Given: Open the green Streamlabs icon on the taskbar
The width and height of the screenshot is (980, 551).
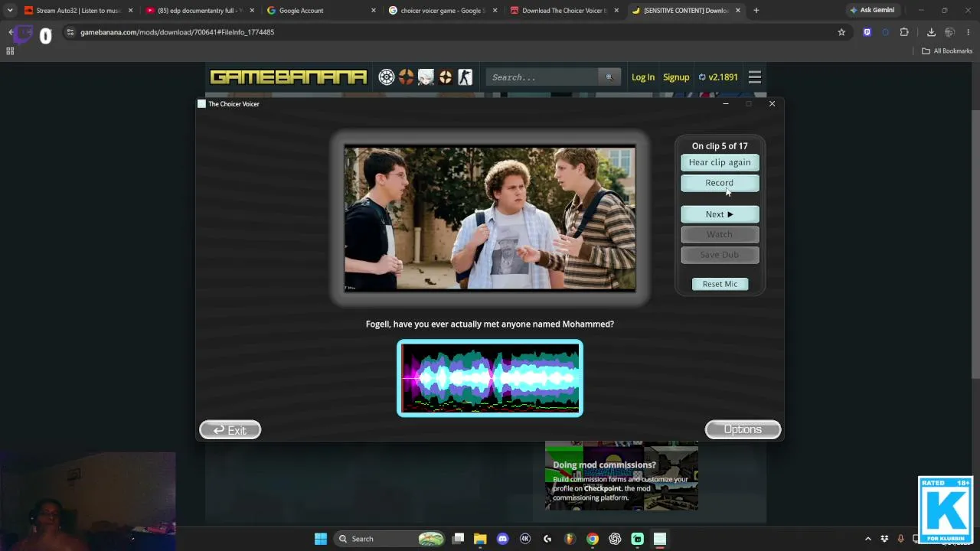Looking at the screenshot, I should pos(637,539).
